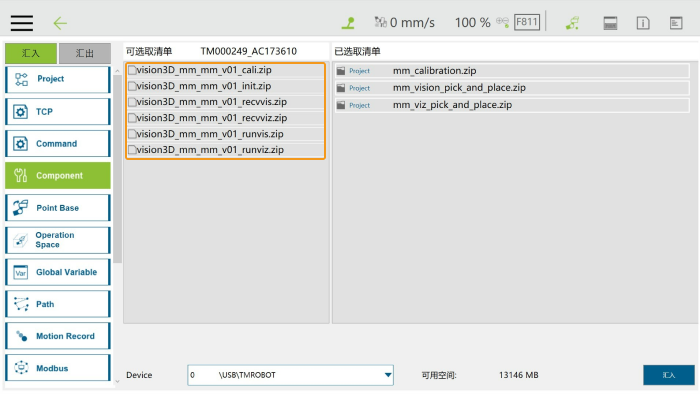The height and width of the screenshot is (395, 700).
Task: Click the speed indicator icon beside 0 mm/s
Action: point(380,22)
